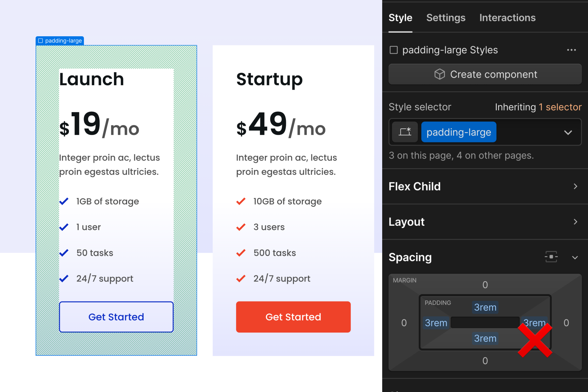
Task: Click the blue checkmark beside 1 user
Action: [64, 227]
